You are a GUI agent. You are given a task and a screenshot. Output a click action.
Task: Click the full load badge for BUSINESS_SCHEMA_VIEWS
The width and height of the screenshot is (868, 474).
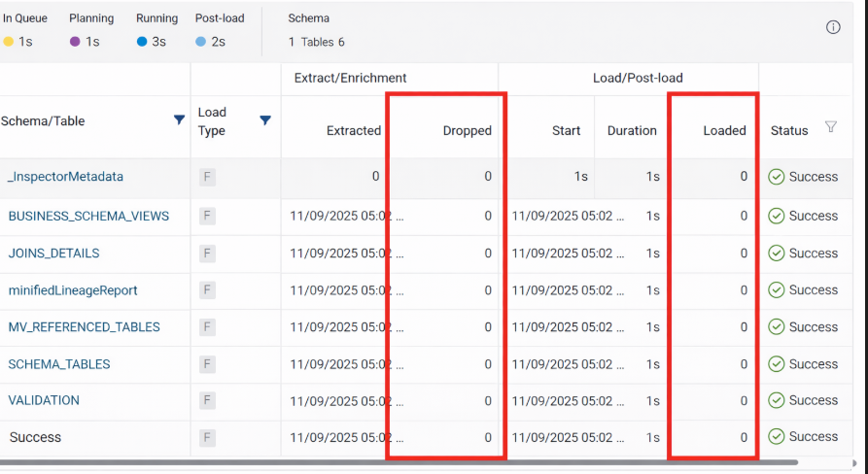pos(207,216)
